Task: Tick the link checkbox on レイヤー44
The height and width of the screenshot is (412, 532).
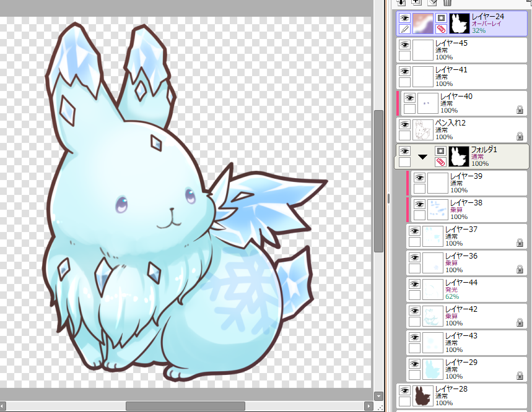Action: coord(414,295)
